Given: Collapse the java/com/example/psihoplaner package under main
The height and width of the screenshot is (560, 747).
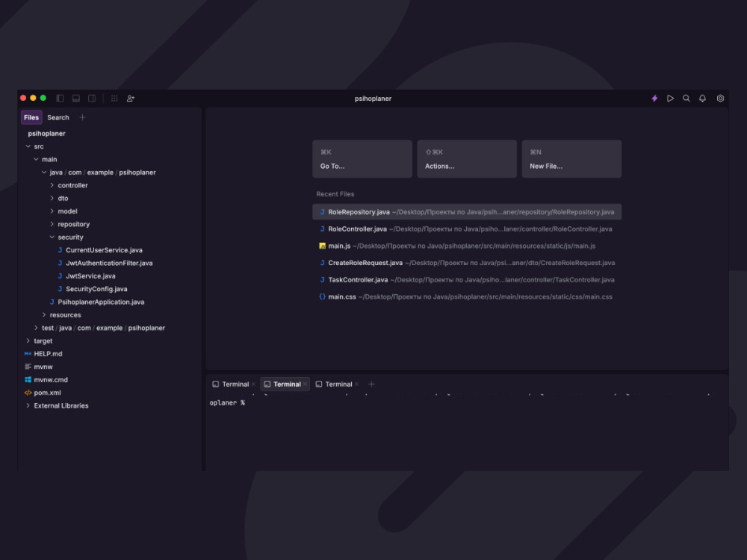Looking at the screenshot, I should tap(44, 172).
